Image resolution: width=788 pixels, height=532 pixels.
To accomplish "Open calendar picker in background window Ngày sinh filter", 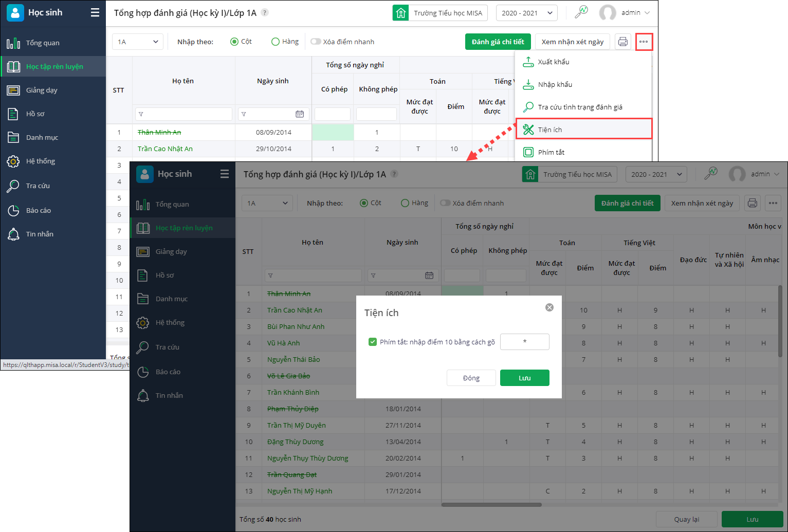I will click(x=300, y=114).
